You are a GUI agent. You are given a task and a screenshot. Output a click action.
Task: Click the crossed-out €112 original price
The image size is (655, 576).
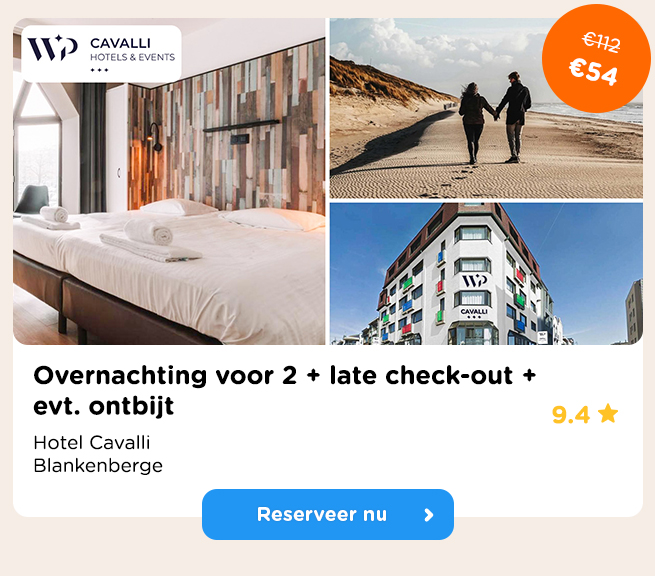tap(602, 42)
